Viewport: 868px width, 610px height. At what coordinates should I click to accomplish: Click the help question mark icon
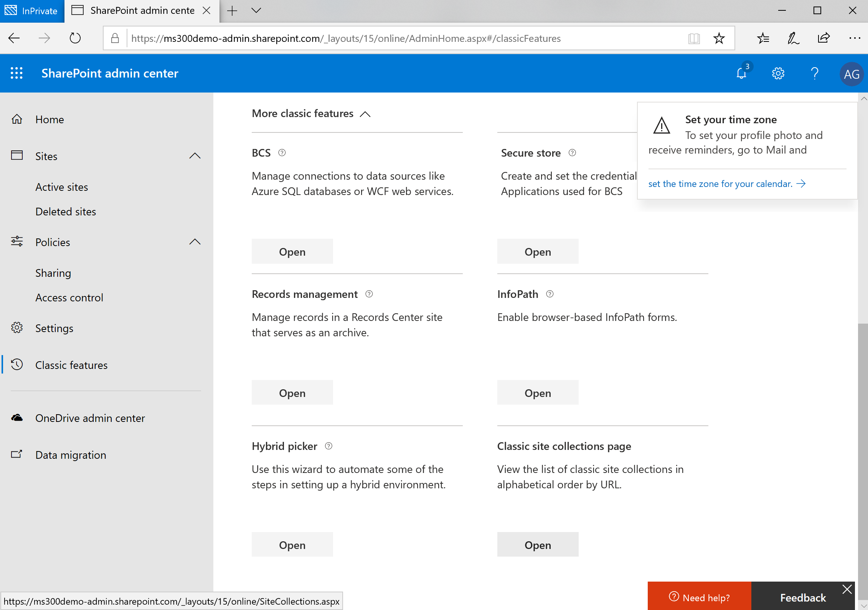click(x=814, y=73)
